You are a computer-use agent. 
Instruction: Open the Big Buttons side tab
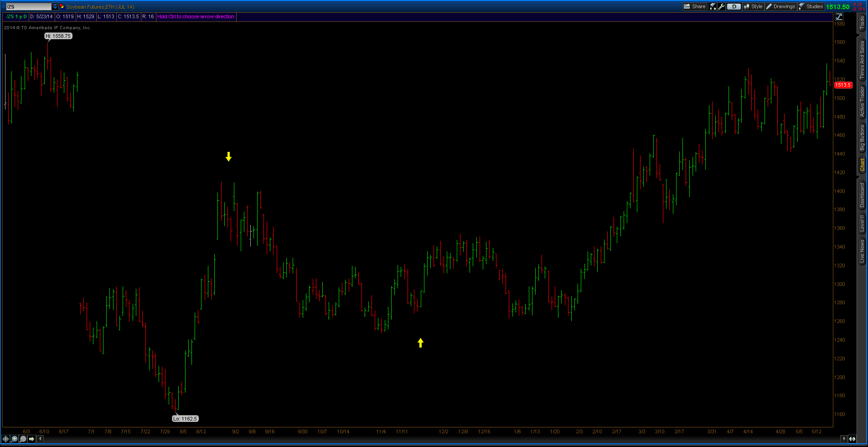(x=862, y=138)
